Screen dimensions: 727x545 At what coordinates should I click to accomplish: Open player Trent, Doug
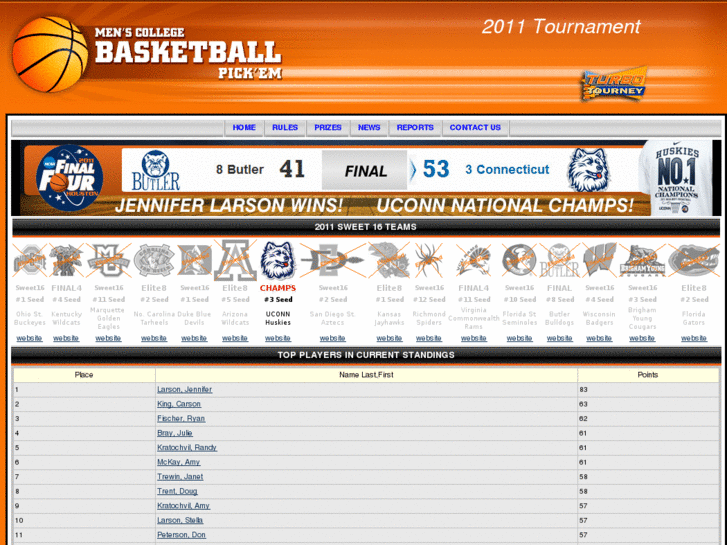click(x=177, y=491)
